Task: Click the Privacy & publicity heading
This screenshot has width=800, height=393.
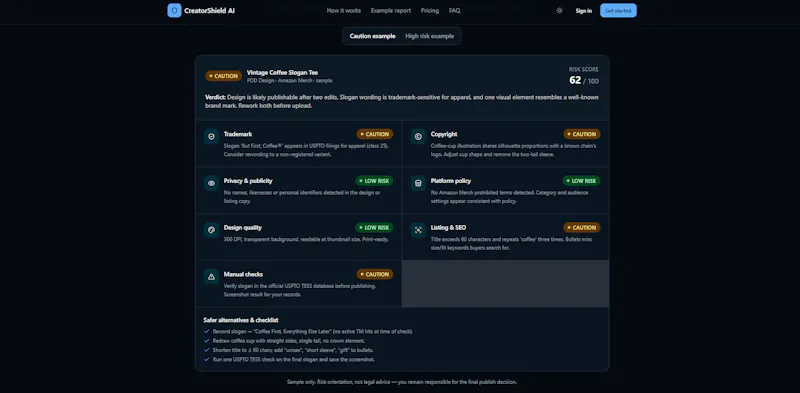Action: point(248,181)
